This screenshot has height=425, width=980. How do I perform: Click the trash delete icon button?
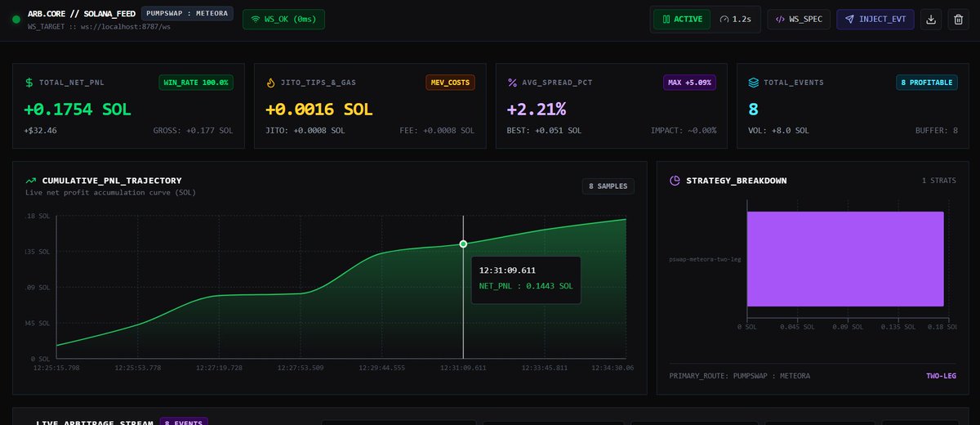point(958,20)
